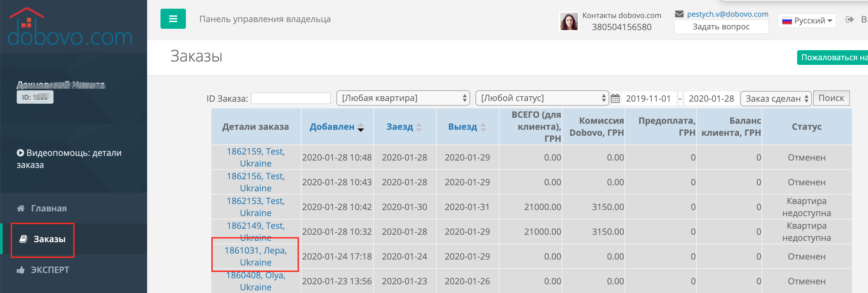Sort by Добавлен using its sort arrows
The image size is (868, 293).
[x=360, y=127]
